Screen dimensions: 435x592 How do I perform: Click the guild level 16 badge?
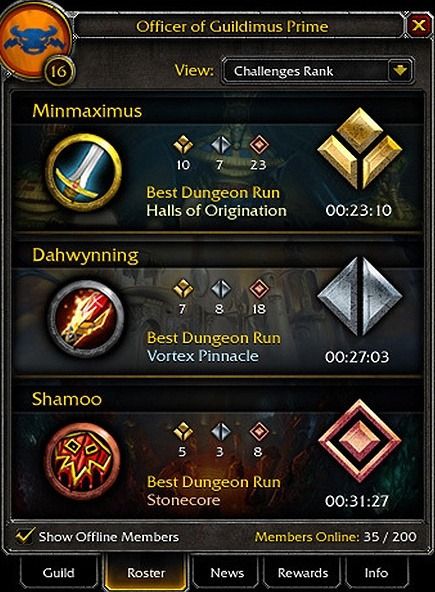[59, 71]
